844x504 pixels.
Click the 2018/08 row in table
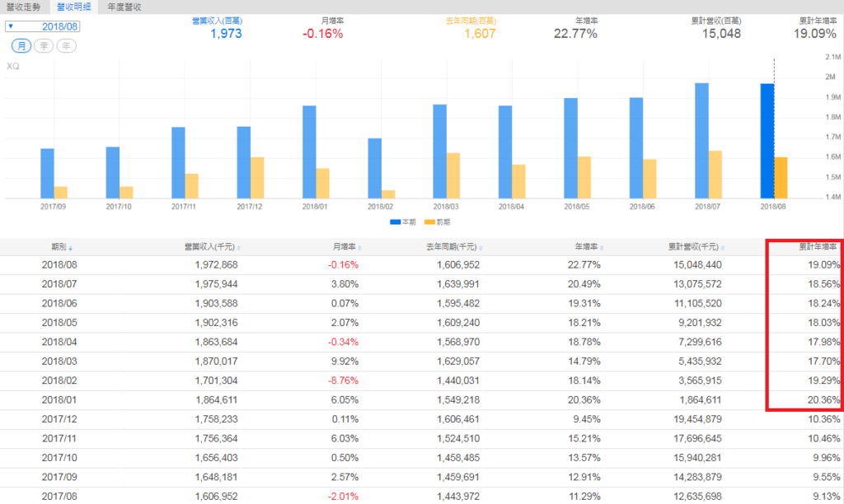(x=422, y=265)
